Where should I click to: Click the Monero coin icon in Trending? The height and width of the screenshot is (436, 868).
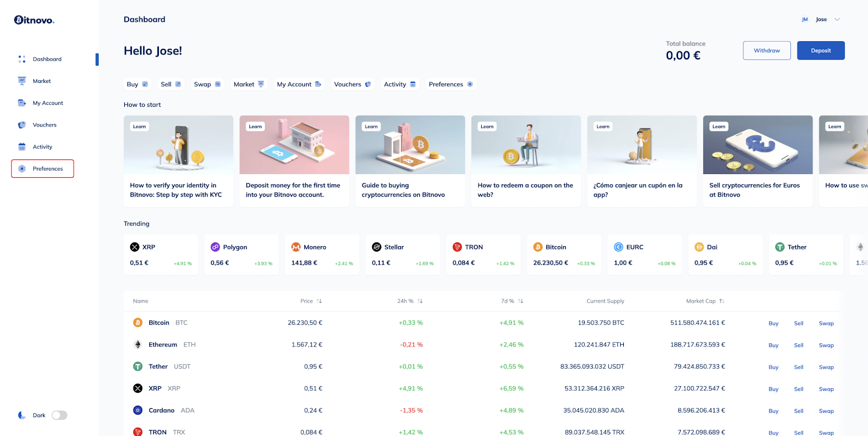click(x=296, y=247)
